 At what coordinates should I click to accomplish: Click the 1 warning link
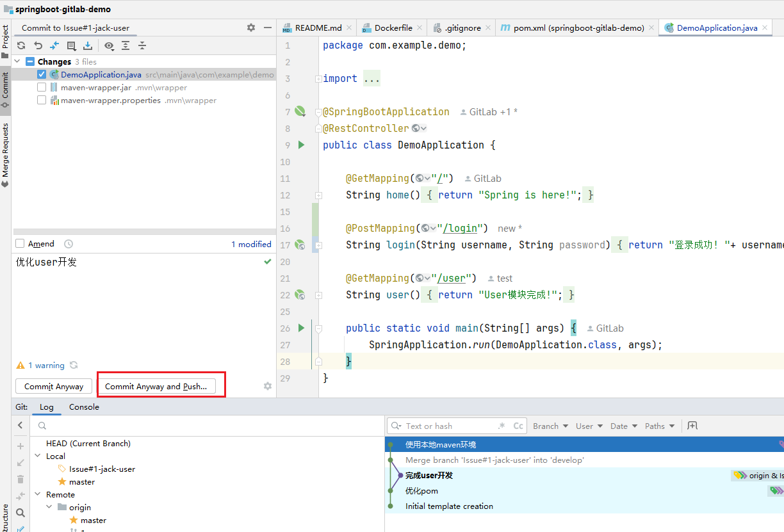coord(46,365)
